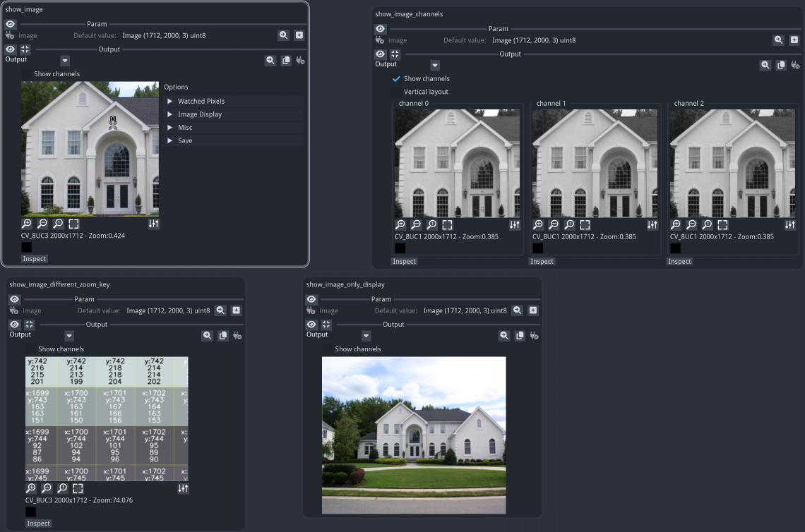
Task: Click the black color swatch under channel 0
Action: coord(400,248)
